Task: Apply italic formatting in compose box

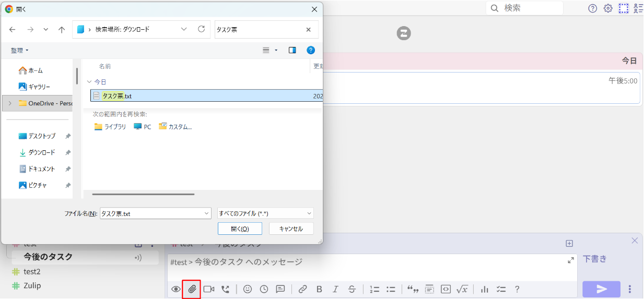Action: [335, 289]
